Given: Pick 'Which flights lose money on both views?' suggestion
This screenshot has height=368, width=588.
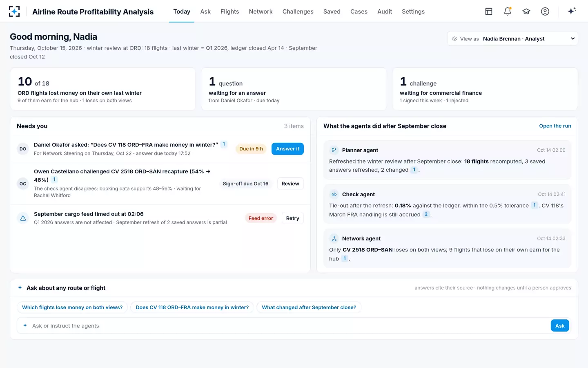Looking at the screenshot, I should tap(72, 307).
